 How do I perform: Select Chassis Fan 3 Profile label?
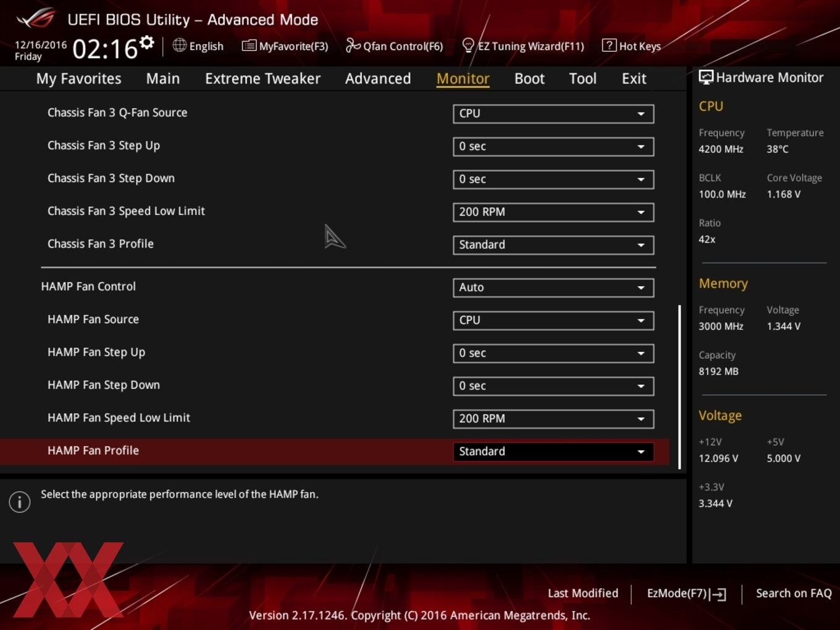coord(101,243)
